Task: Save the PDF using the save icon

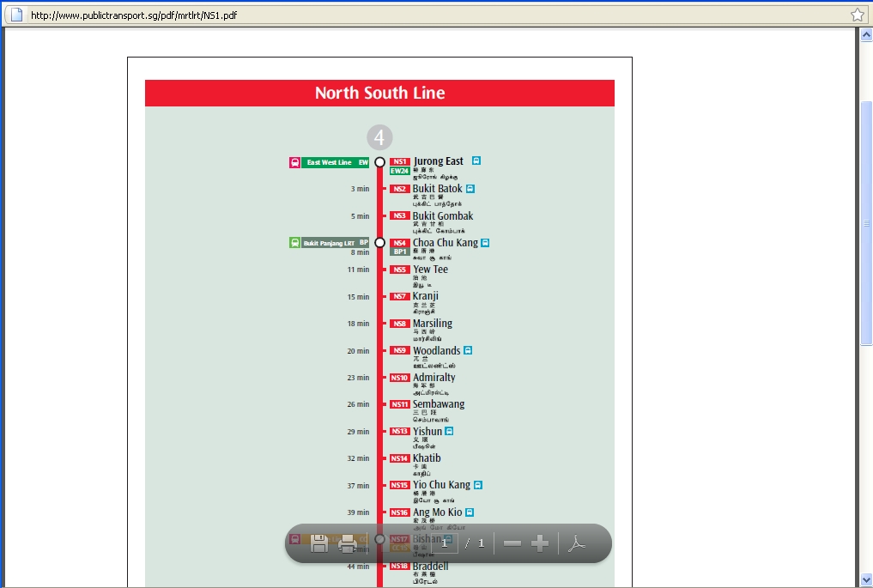Action: click(x=319, y=543)
